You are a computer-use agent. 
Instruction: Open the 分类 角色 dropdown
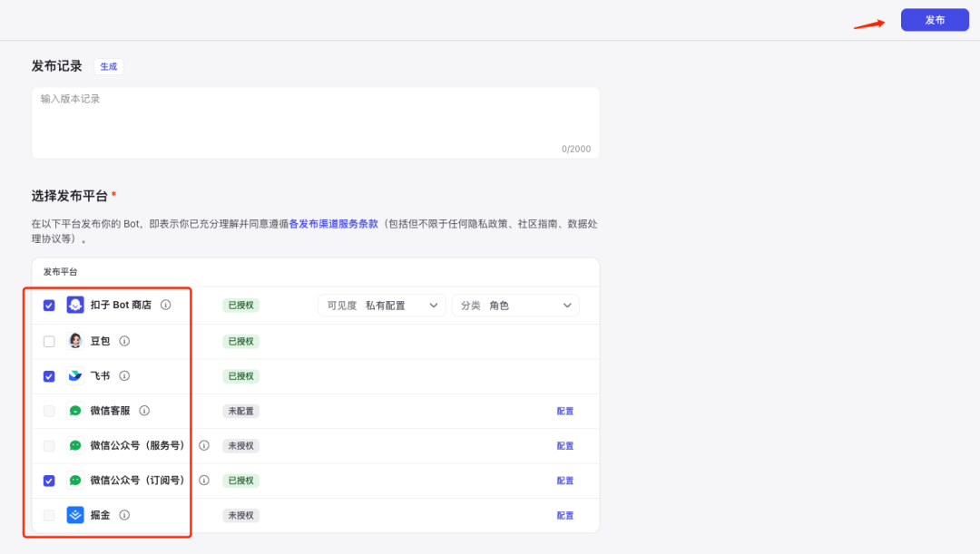[x=515, y=306]
